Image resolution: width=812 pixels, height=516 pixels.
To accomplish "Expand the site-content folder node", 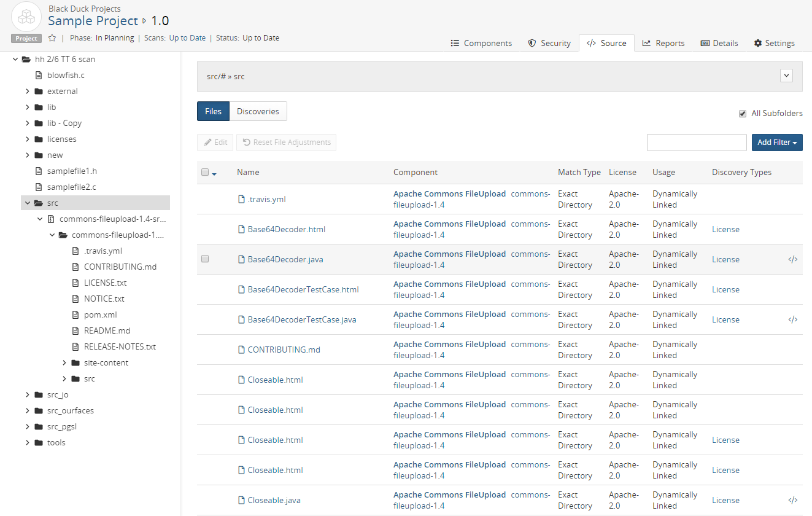I will (x=64, y=362).
